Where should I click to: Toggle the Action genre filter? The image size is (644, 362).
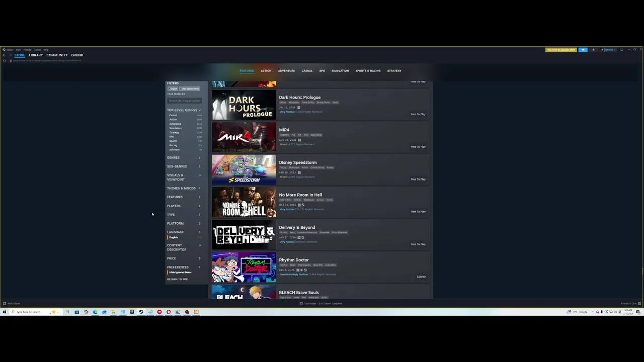coord(185,120)
